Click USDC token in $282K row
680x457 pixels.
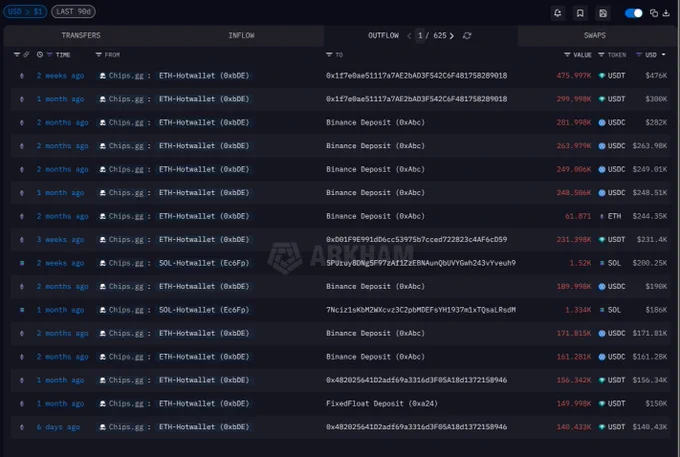[x=616, y=122]
